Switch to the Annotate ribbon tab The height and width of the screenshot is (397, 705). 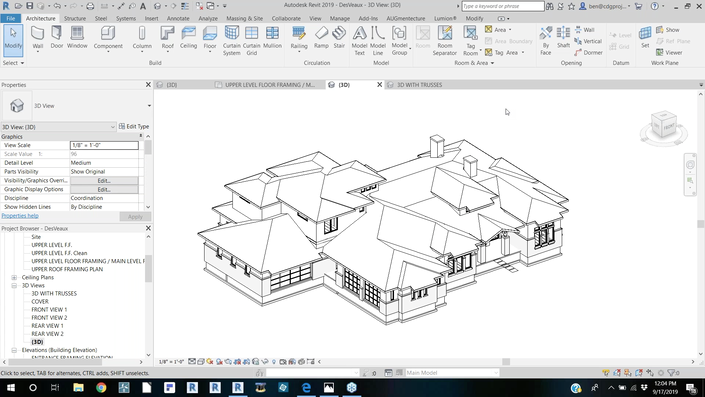(x=178, y=18)
